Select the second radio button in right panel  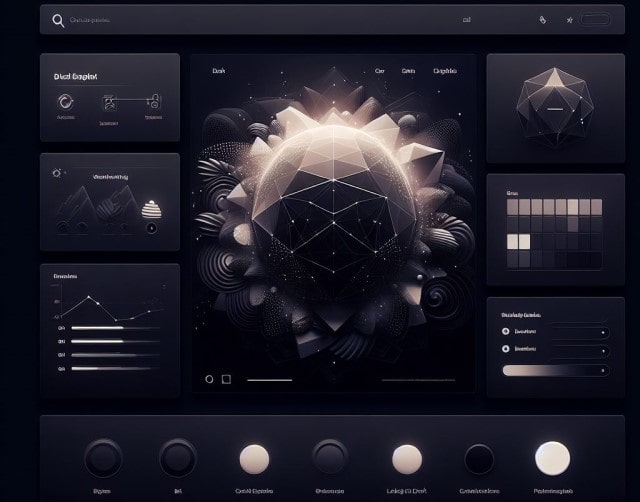tap(505, 349)
